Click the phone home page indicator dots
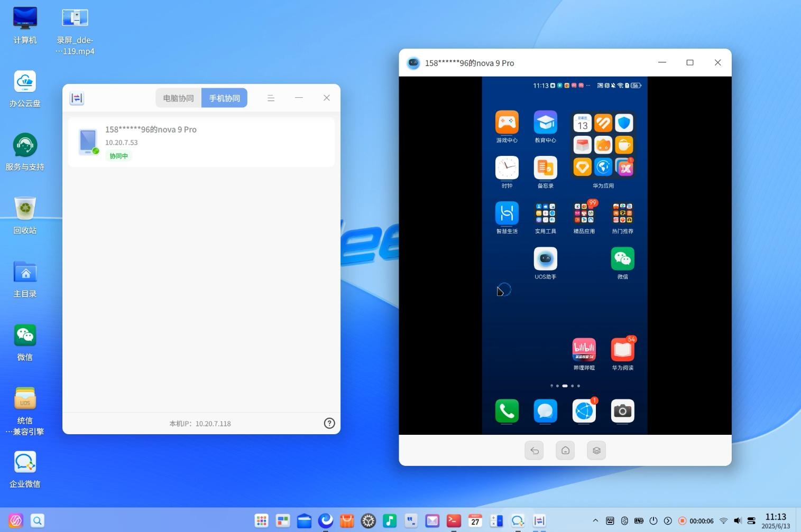The height and width of the screenshot is (532, 801). coord(565,386)
